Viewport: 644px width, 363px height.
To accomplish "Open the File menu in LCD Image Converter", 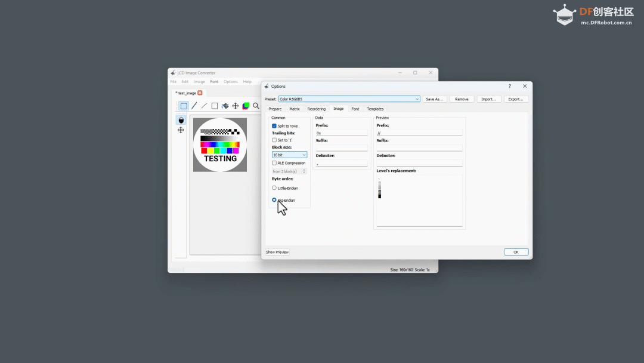I will coord(174,82).
